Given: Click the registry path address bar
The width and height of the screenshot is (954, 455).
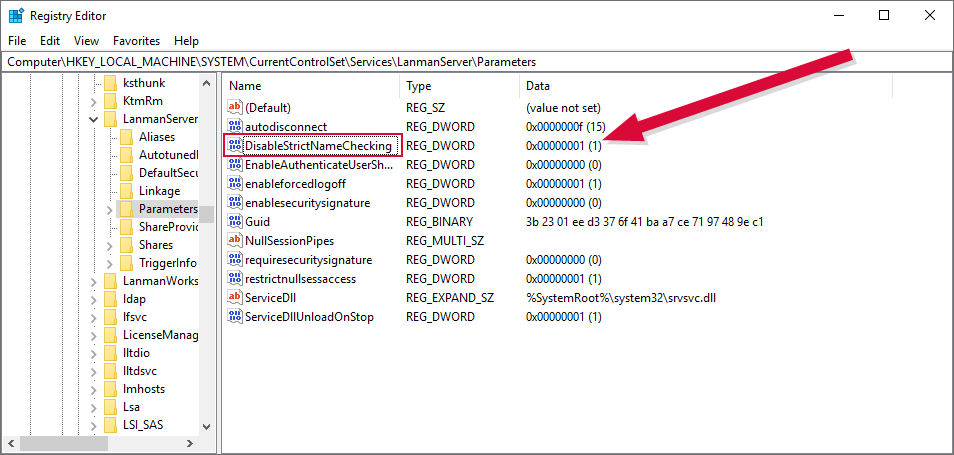Looking at the screenshot, I should click(476, 62).
